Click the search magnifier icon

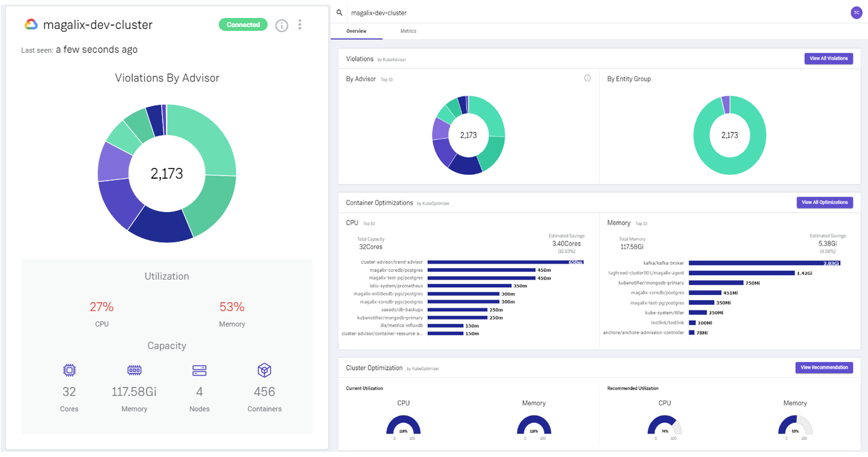point(340,13)
